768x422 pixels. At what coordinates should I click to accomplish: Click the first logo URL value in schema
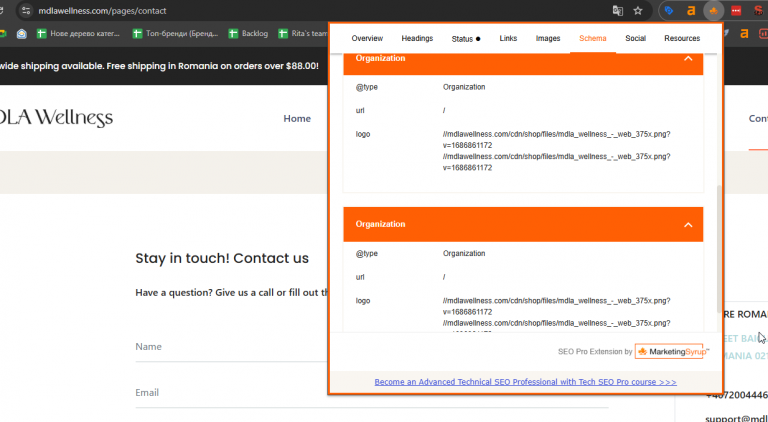pos(556,140)
